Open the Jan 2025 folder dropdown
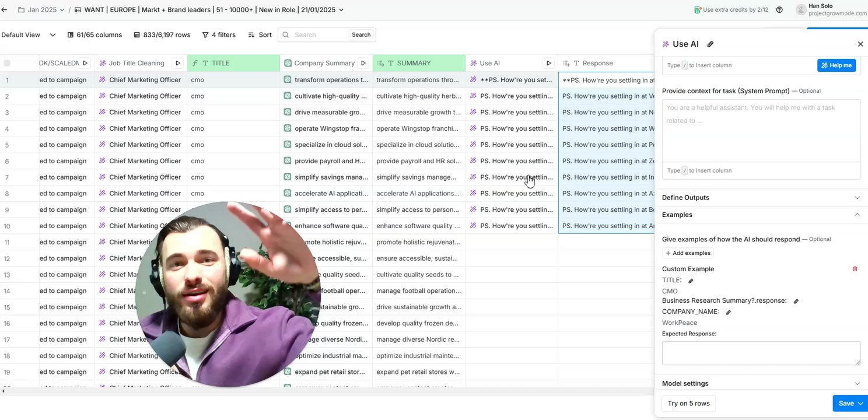This screenshot has height=420, width=868. 42,10
